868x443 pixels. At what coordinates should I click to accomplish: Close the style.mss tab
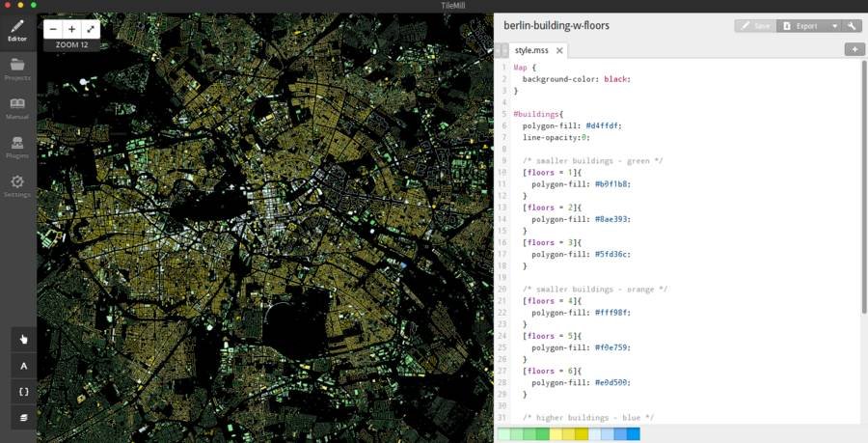coord(559,50)
